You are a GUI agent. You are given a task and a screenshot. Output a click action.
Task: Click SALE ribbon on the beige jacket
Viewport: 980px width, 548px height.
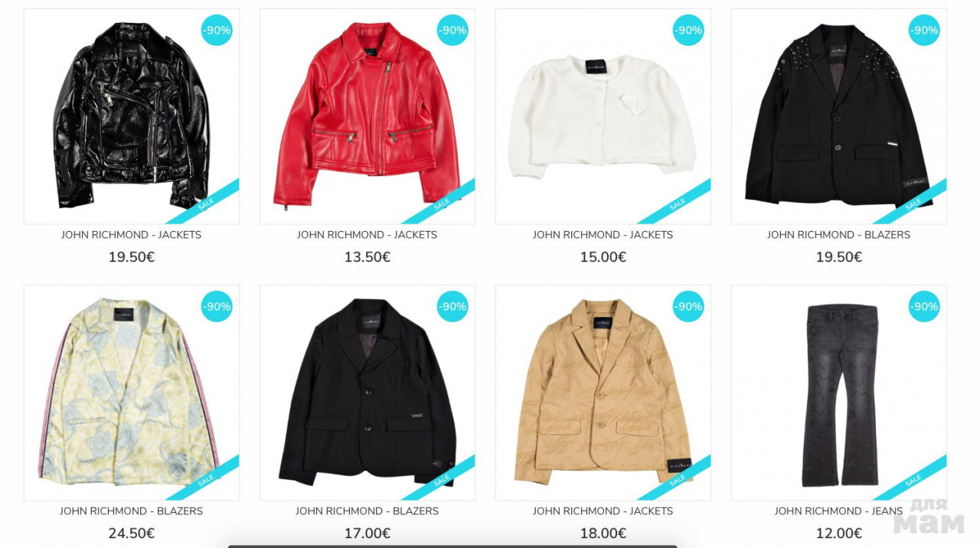[x=676, y=479]
